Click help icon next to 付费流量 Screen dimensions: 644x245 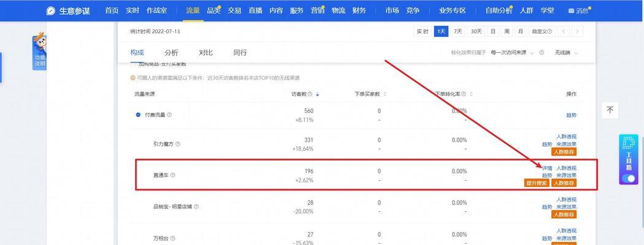pos(169,115)
